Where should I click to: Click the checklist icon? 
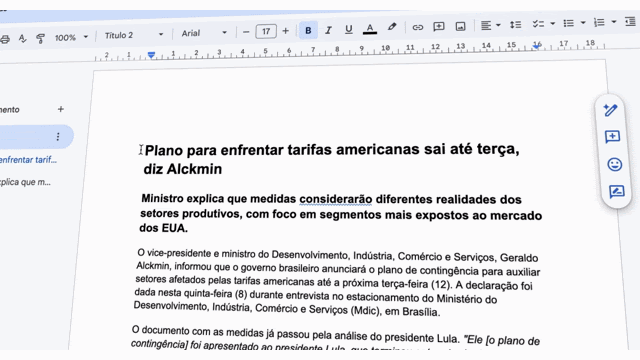click(x=538, y=24)
